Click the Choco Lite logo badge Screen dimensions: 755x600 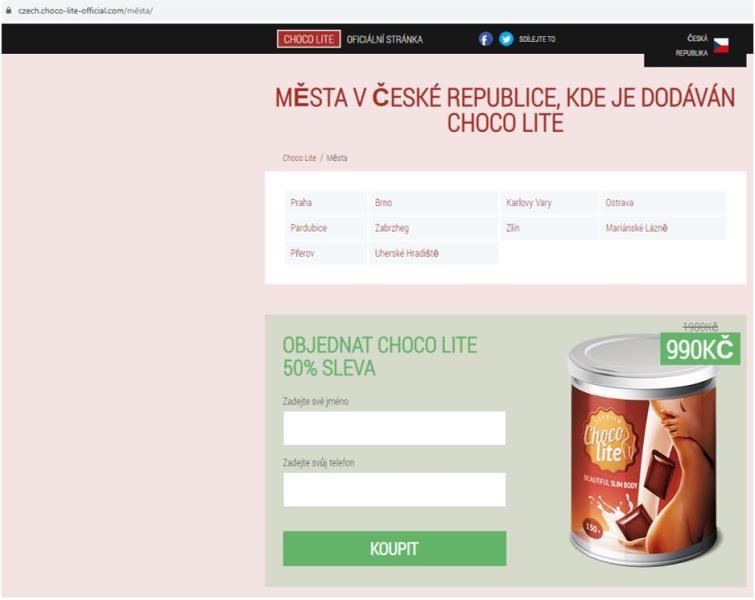coord(309,39)
